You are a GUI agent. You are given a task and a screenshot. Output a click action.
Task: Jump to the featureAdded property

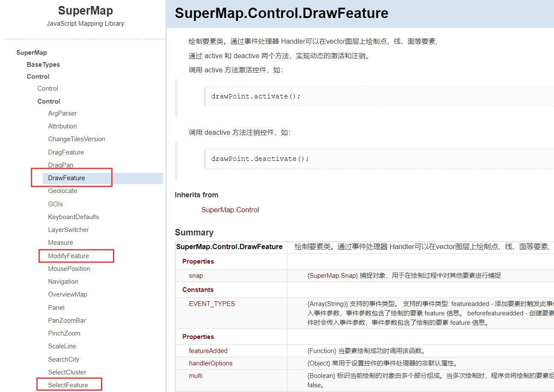pyautogui.click(x=208, y=351)
